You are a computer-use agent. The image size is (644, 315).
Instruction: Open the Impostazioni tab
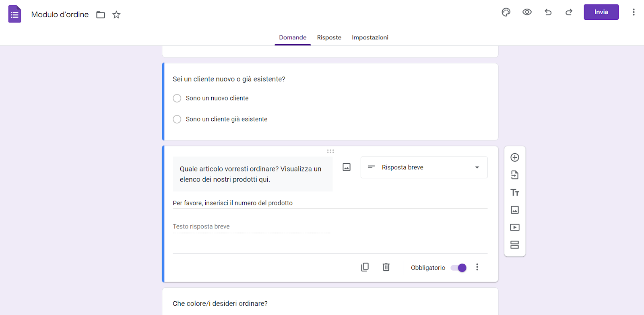pyautogui.click(x=370, y=37)
